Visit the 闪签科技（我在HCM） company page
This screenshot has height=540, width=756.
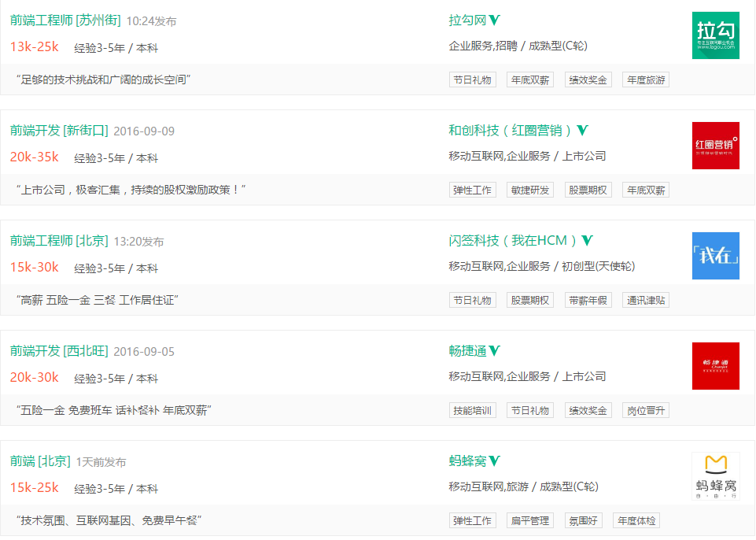click(512, 240)
